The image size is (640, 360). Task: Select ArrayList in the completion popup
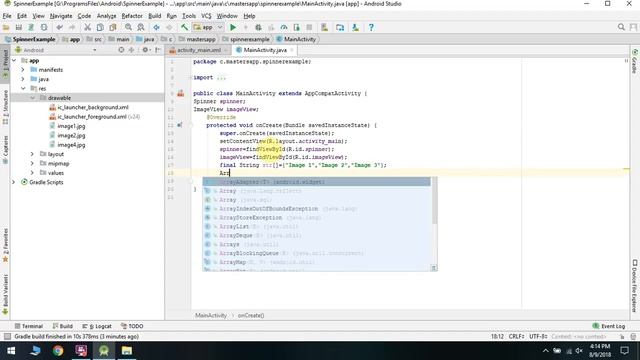(x=316, y=227)
